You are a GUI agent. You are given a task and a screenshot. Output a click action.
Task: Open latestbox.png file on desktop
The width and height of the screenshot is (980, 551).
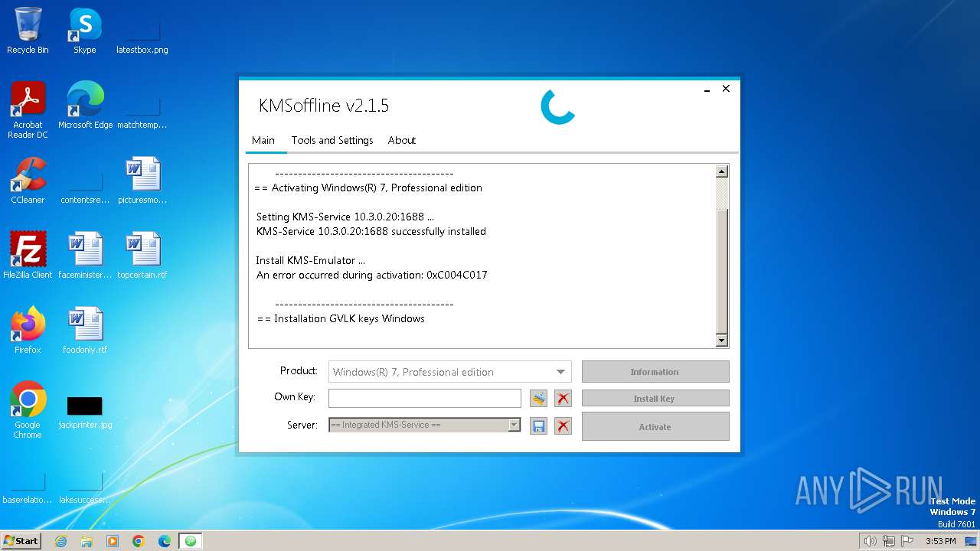pyautogui.click(x=142, y=37)
